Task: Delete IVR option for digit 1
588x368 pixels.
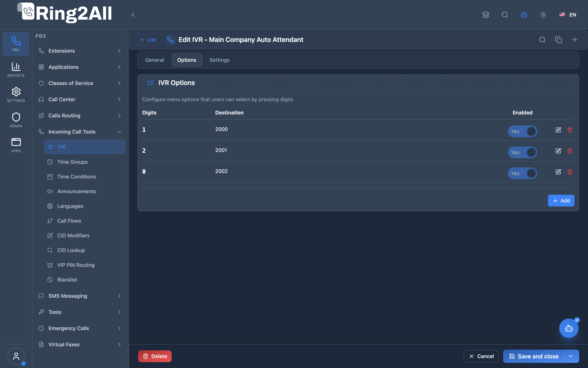Action: point(570,130)
